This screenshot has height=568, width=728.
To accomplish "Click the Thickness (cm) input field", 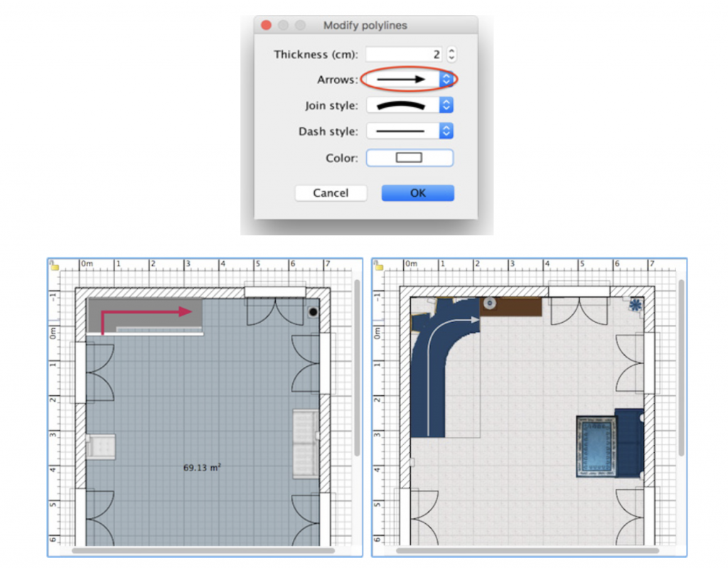I will (404, 54).
